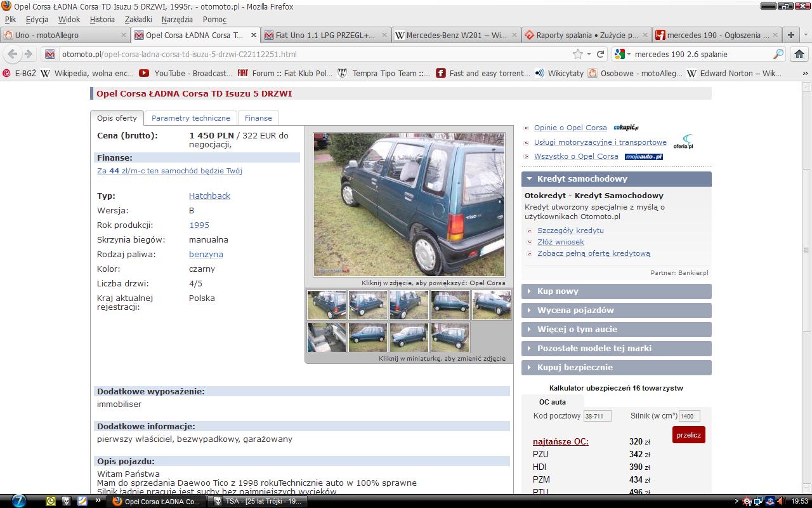Click the 1995 production year link

199,225
